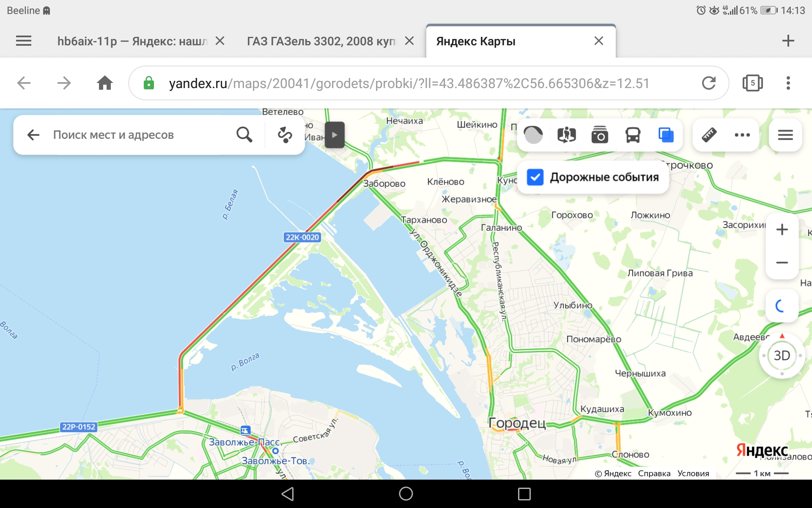Image resolution: width=812 pixels, height=508 pixels.
Task: Switch to the ГАЗ ГАЗель 3302 tab
Action: [321, 41]
